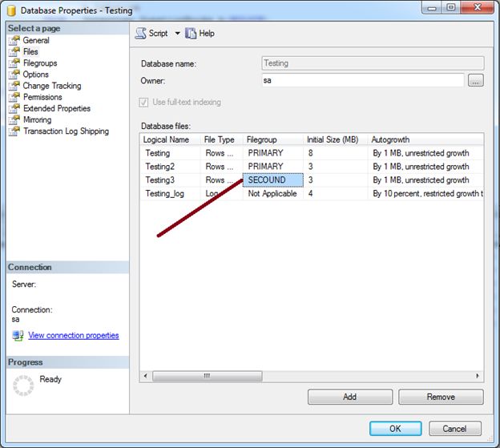Click the Script toolbar icon

point(141,33)
